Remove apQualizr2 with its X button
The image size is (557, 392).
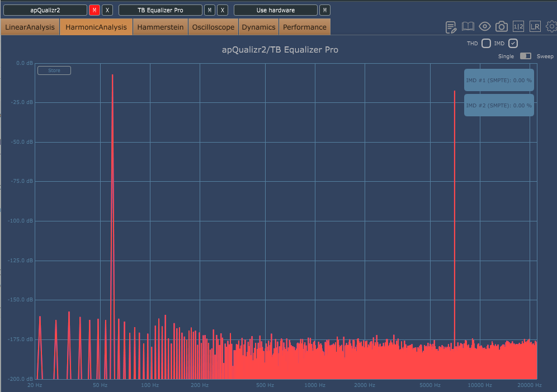pos(108,10)
